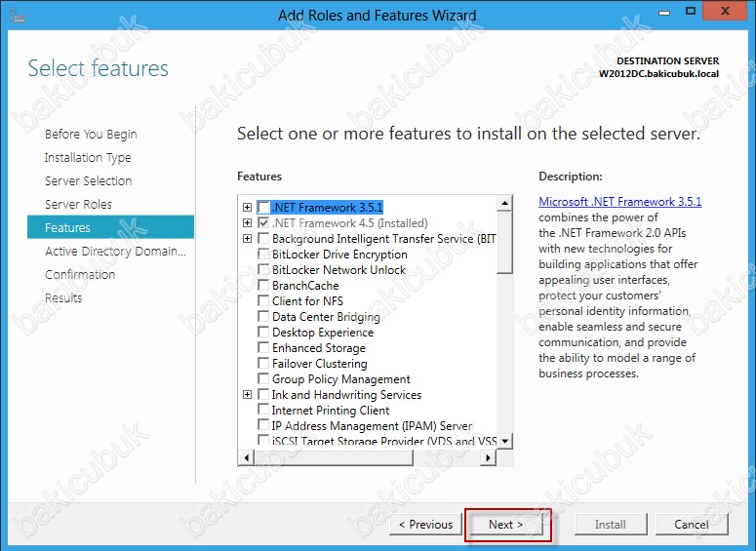Select the Group Policy Management row text

click(x=340, y=379)
